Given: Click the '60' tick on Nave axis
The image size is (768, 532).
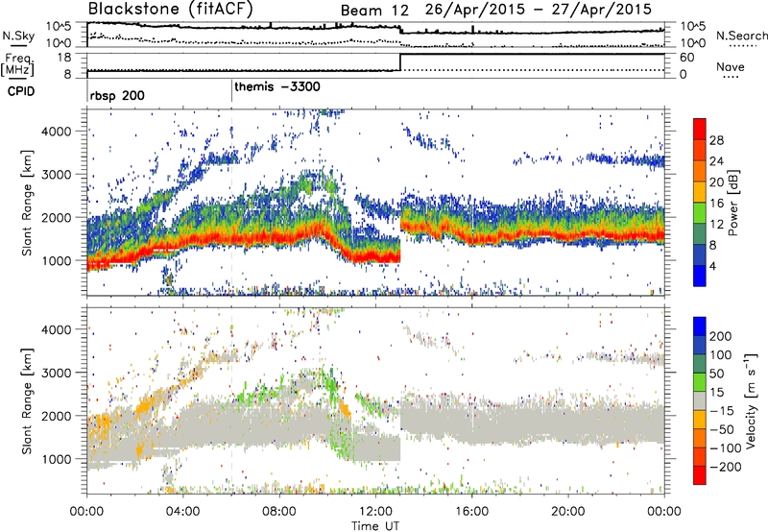Looking at the screenshot, I should [x=687, y=58].
